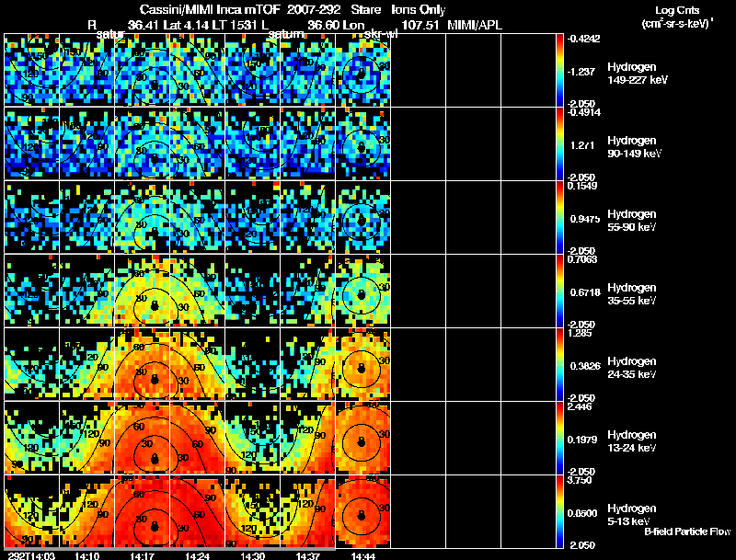The width and height of the screenshot is (736, 560).
Task: Click the 0.0500 colorbar middle value
Action: click(582, 514)
